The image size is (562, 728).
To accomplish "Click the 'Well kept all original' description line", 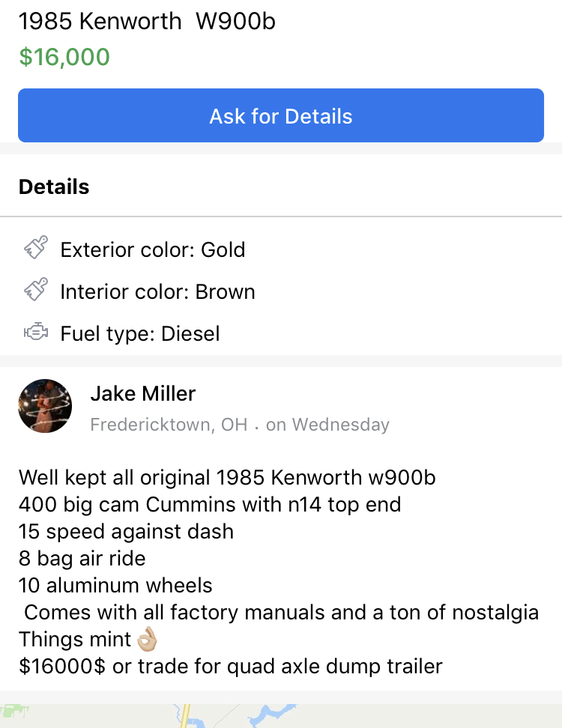I will [227, 477].
